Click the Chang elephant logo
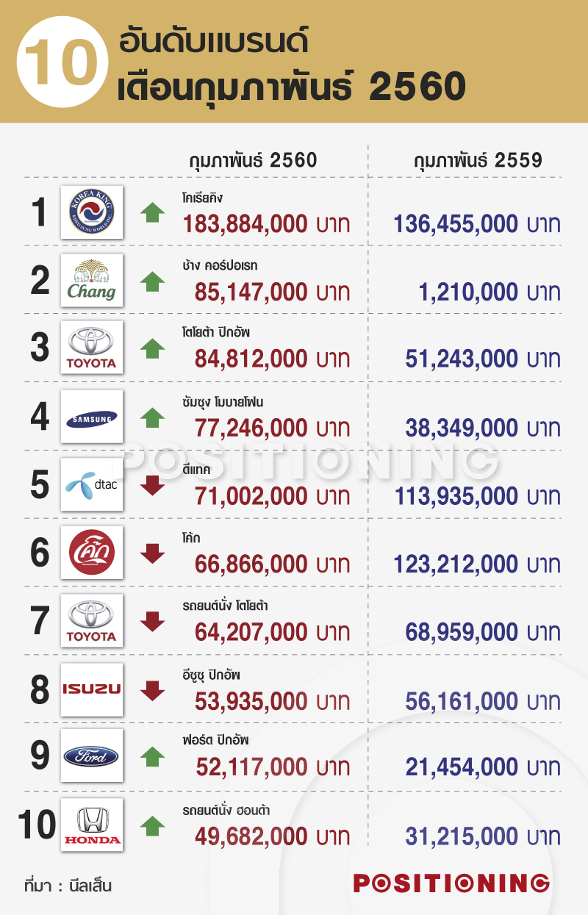The height and width of the screenshot is (915, 588). pos(92,280)
